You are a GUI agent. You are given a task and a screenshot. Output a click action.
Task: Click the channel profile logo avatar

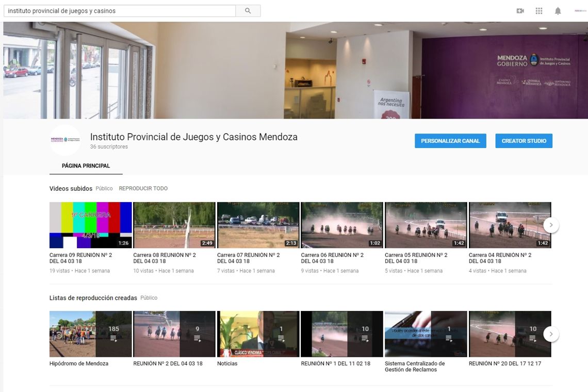(x=66, y=140)
